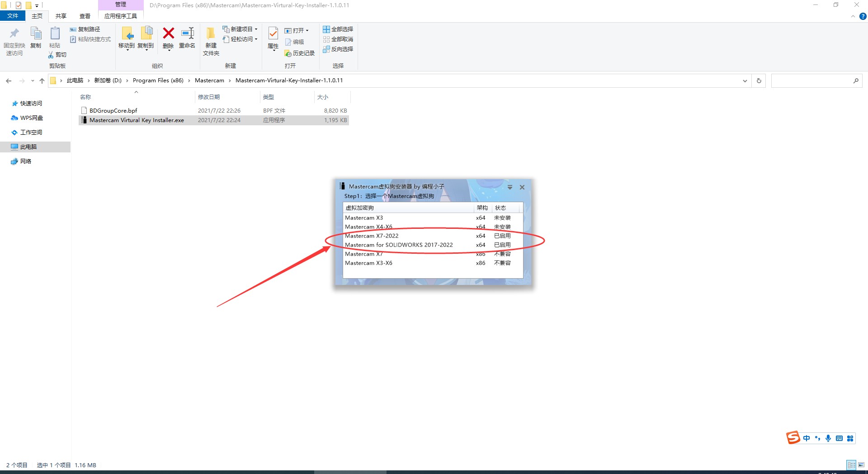Click New Folder (新建文件夹) icon
Screen dimensions: 868x474
211,33
